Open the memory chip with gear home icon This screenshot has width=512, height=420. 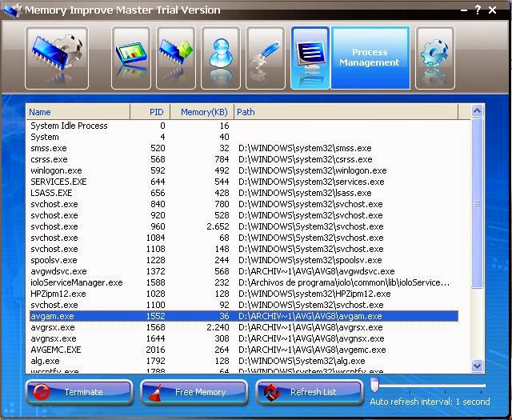tap(57, 58)
